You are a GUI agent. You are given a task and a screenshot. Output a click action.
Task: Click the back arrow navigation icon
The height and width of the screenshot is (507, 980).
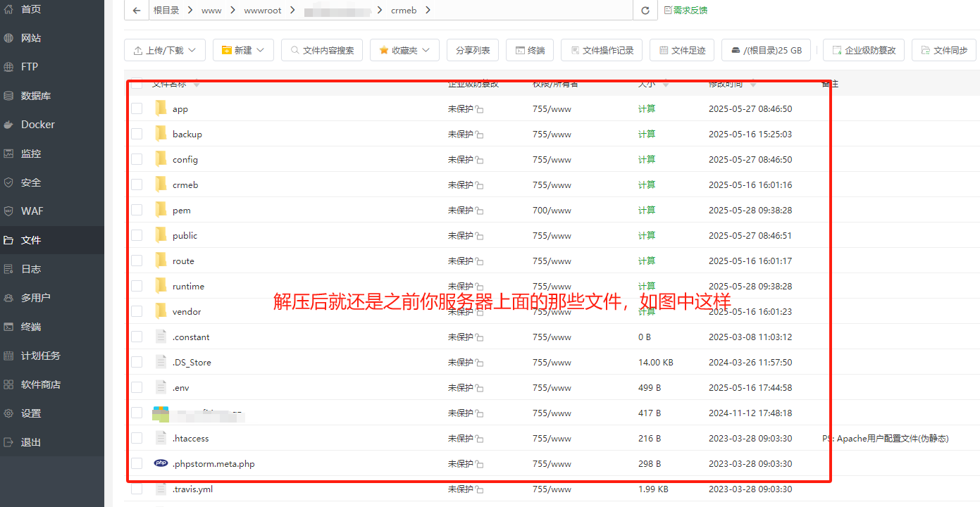pos(137,11)
